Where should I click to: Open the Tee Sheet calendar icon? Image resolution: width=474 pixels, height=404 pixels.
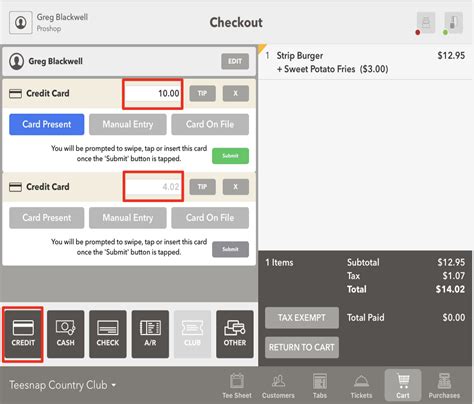click(x=237, y=380)
